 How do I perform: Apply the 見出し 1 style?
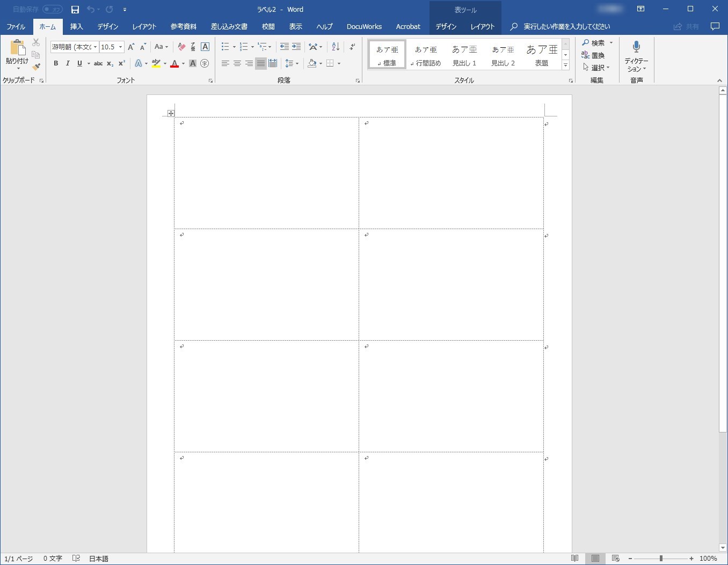464,55
